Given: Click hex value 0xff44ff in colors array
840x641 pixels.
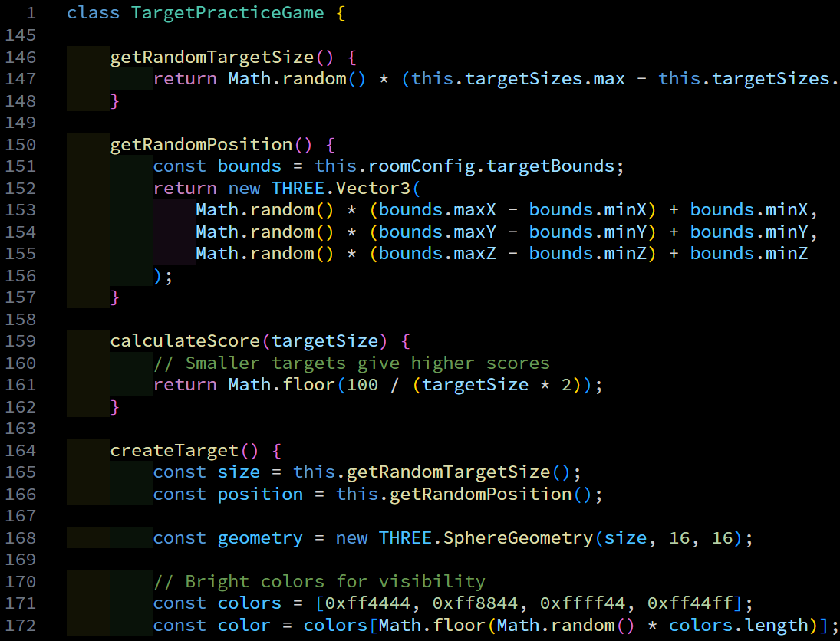Looking at the screenshot, I should pyautogui.click(x=690, y=603).
